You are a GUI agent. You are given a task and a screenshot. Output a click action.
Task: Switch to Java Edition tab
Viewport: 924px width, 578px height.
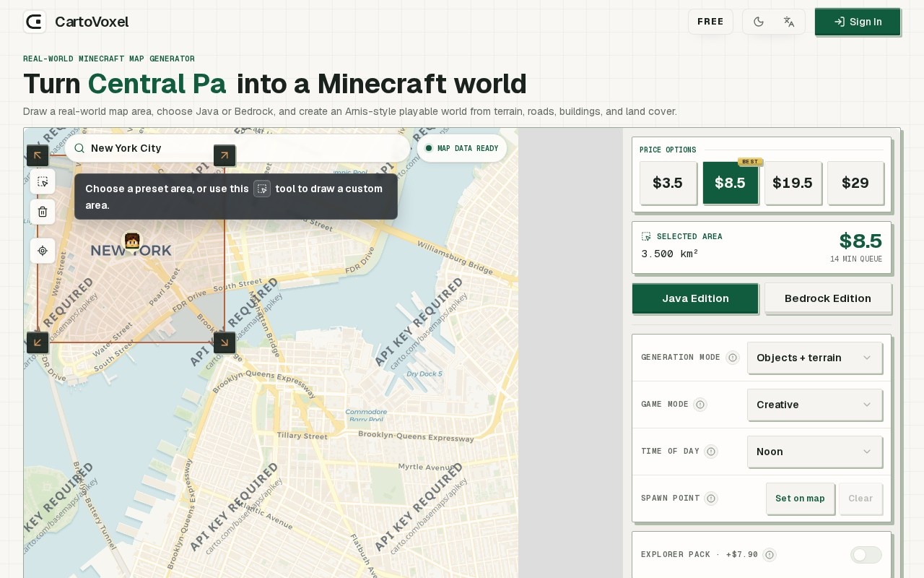[x=695, y=298]
